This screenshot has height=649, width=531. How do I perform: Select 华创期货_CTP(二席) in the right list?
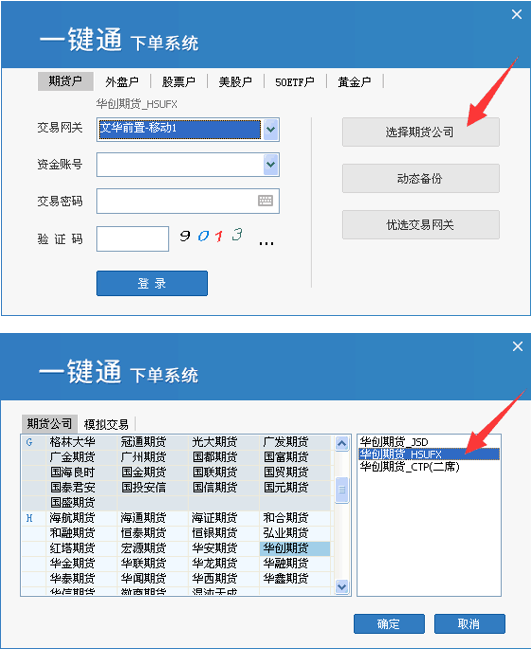tap(409, 467)
